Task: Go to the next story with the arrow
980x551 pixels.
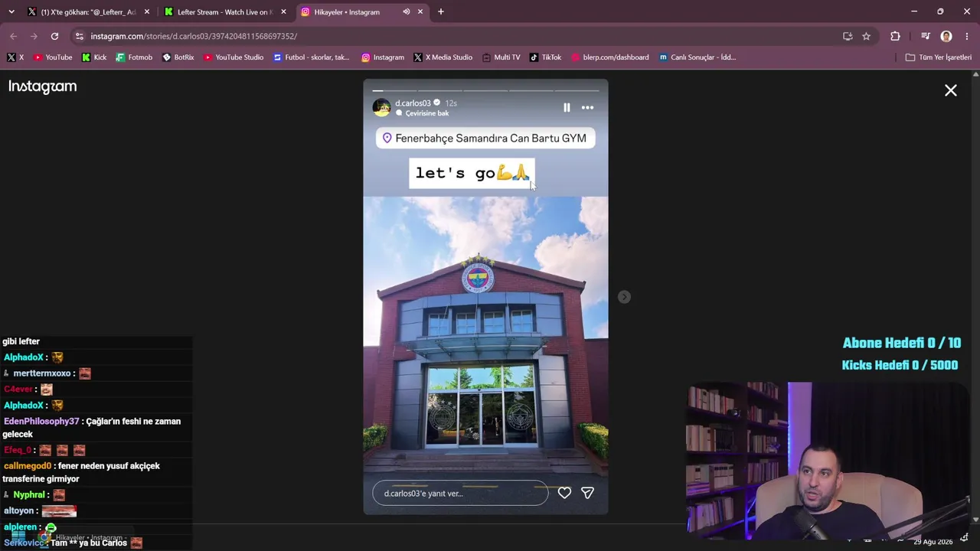Action: [624, 297]
